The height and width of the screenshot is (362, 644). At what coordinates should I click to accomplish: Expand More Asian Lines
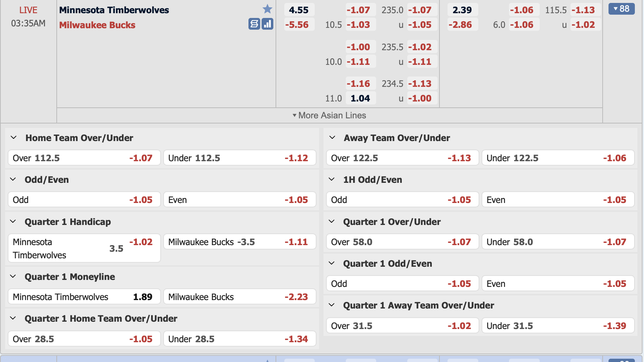(x=329, y=115)
